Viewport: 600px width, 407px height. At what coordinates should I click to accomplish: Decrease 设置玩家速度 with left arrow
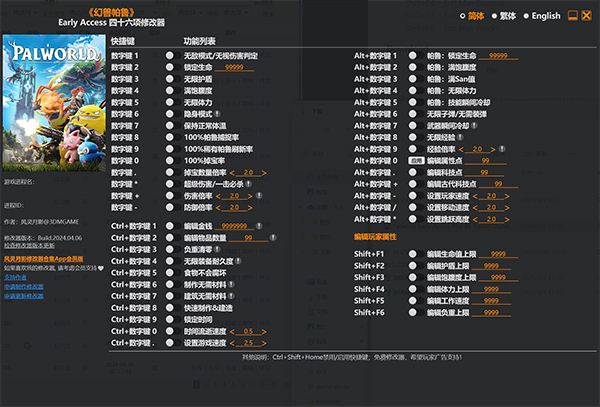coord(475,196)
